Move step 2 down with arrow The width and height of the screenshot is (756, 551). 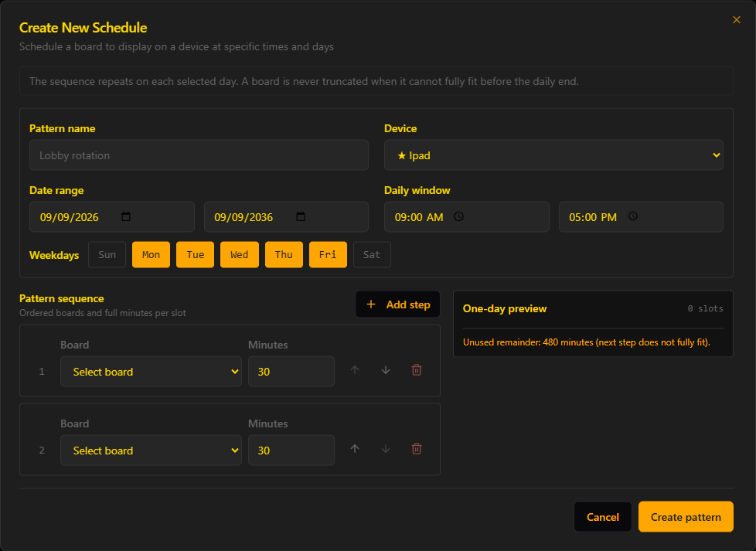point(386,449)
